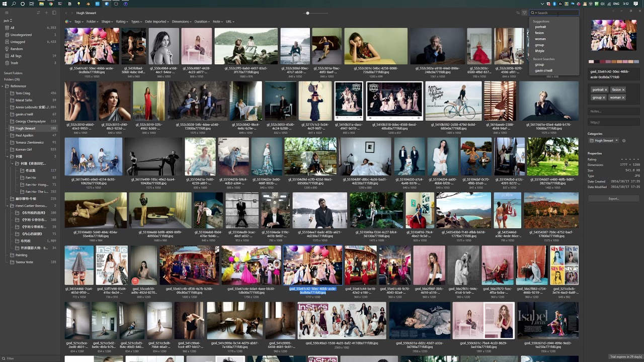Open File Explorer from the taskbar

coord(41,4)
